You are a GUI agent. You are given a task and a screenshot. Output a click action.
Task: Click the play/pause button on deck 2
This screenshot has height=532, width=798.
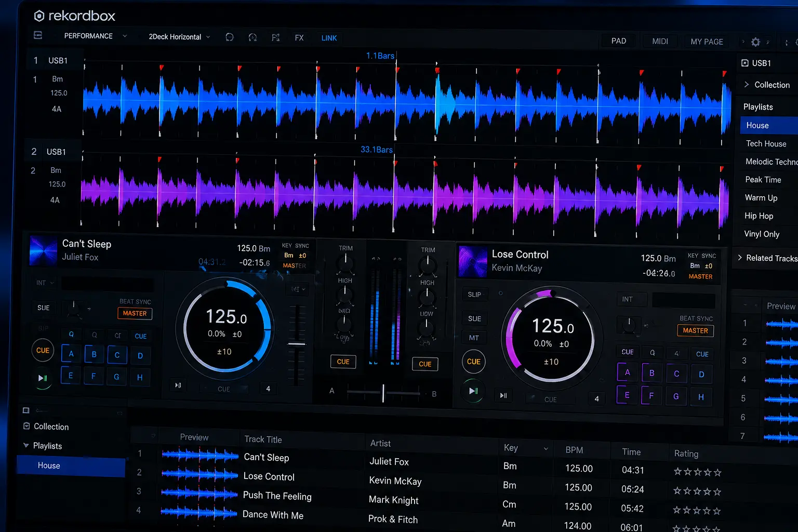pos(473,391)
